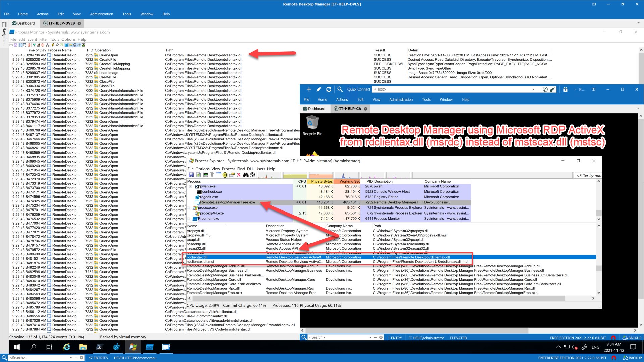Toggle Procmon show process tree icon

coord(48,45)
